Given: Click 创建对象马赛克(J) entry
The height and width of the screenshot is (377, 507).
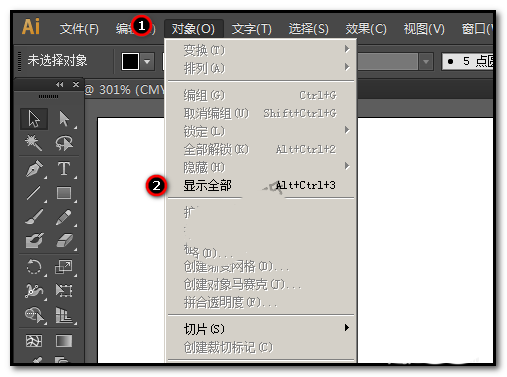Looking at the screenshot, I should pos(261,284).
